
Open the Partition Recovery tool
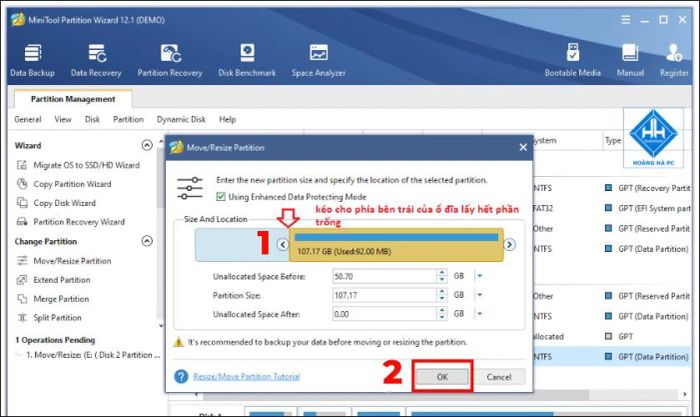(x=170, y=60)
